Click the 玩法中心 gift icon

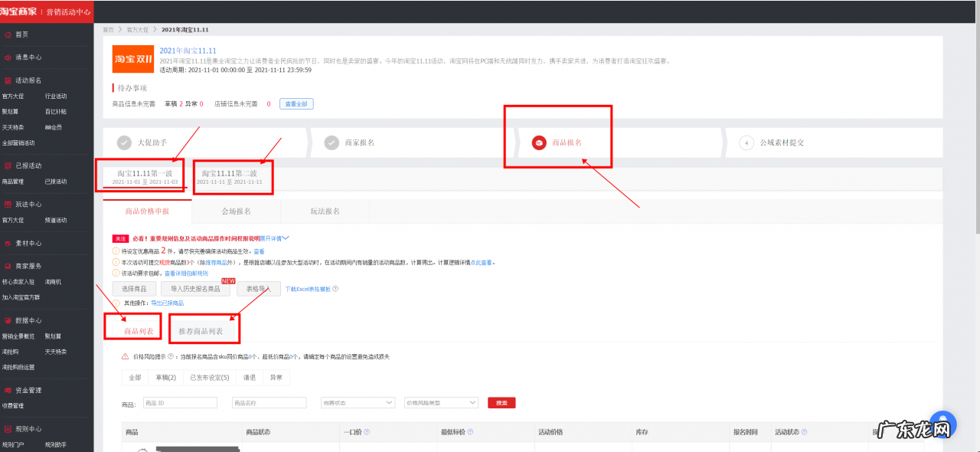[8, 205]
